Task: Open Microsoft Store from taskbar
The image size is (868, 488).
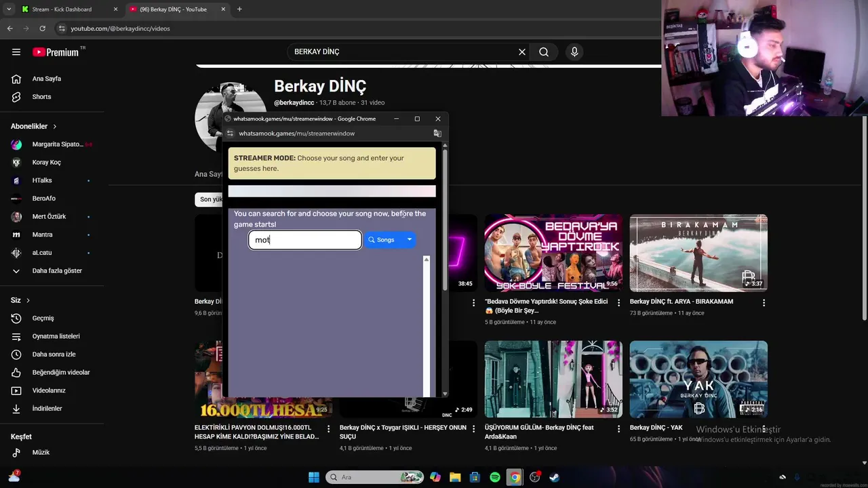Action: coord(475,477)
